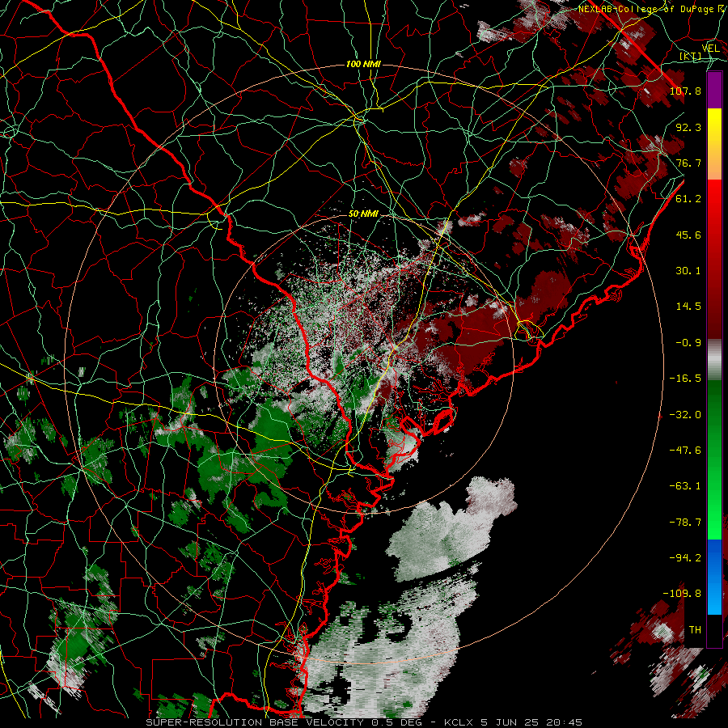Select the -109.8 velocity scale value
Image resolution: width=728 pixels, height=728 pixels.
(x=682, y=594)
